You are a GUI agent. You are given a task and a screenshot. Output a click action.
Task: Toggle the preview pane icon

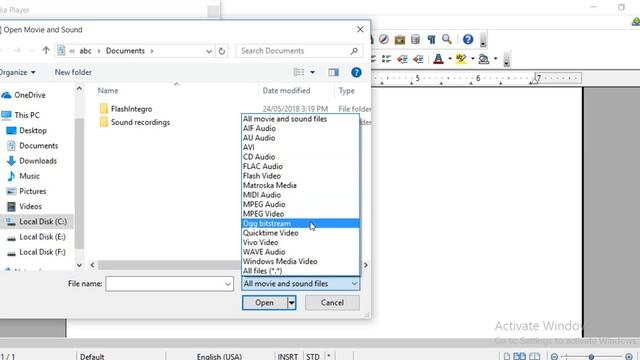pos(333,72)
